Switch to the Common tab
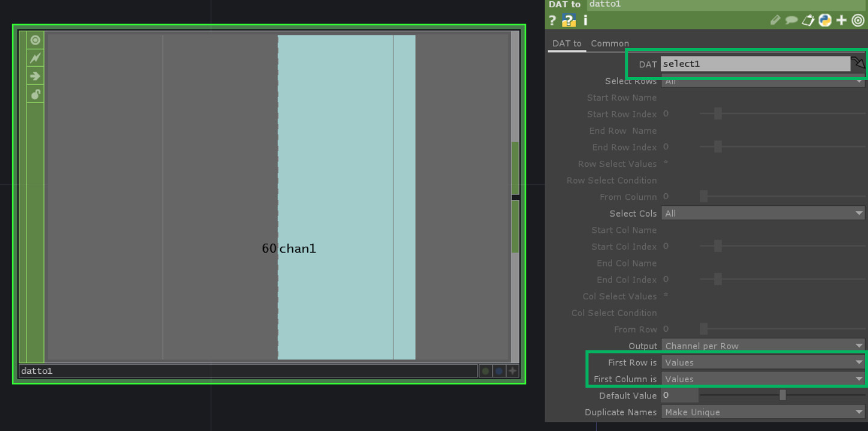The image size is (868, 431). click(x=610, y=43)
